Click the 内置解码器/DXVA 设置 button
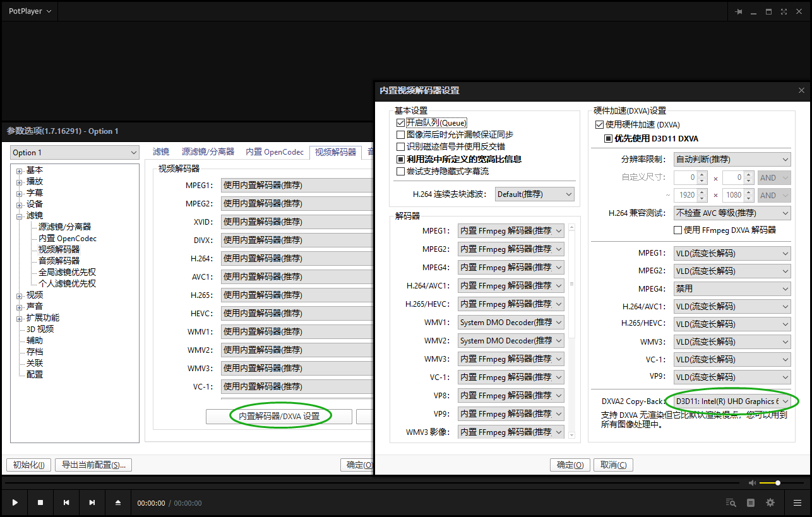Screen dimensions: 812x517 click(x=279, y=416)
